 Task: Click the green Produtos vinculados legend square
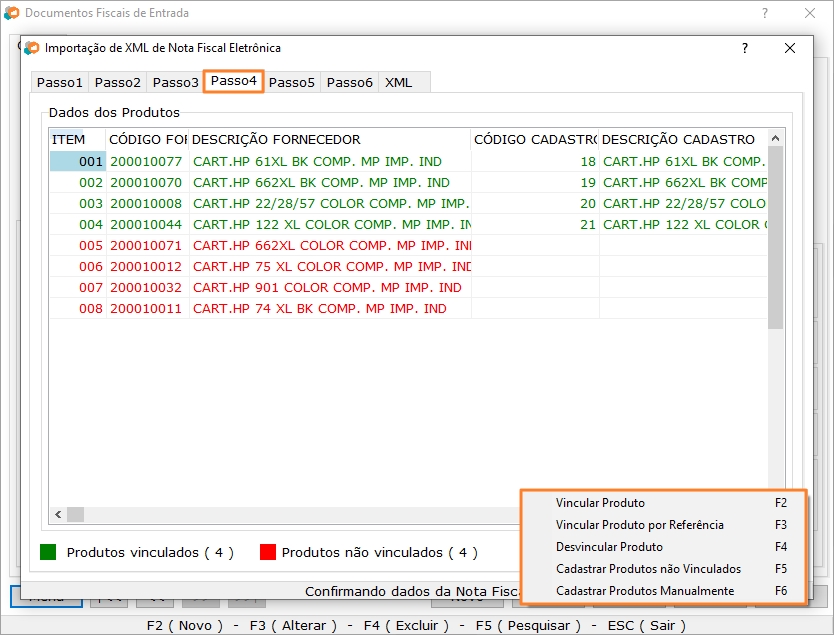click(x=48, y=552)
